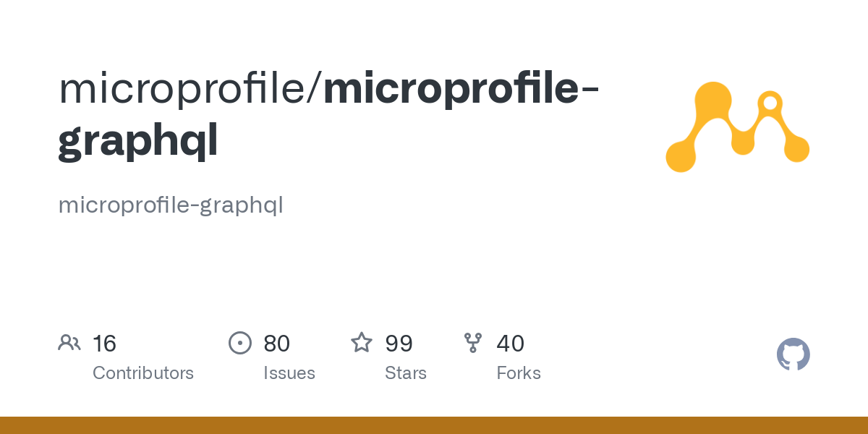This screenshot has width=868, height=434.
Task: Click the issues circle icon
Action: pos(240,343)
